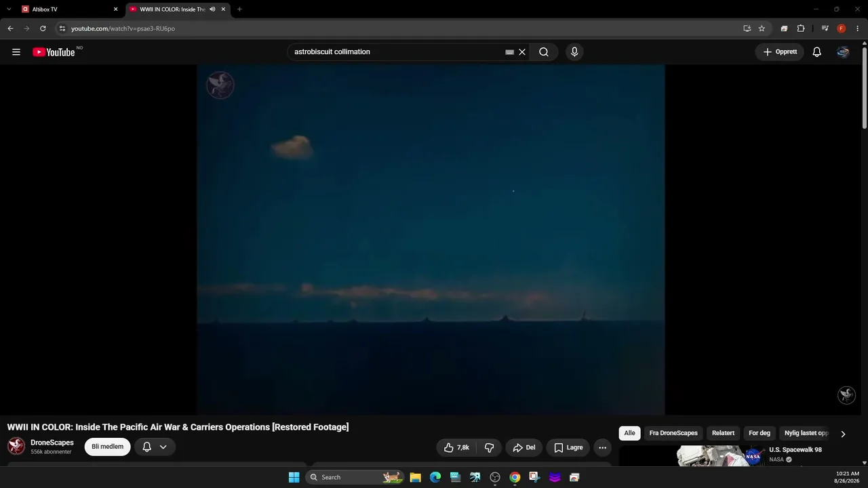Open a new browser tab
This screenshot has width=868, height=488.
(239, 9)
